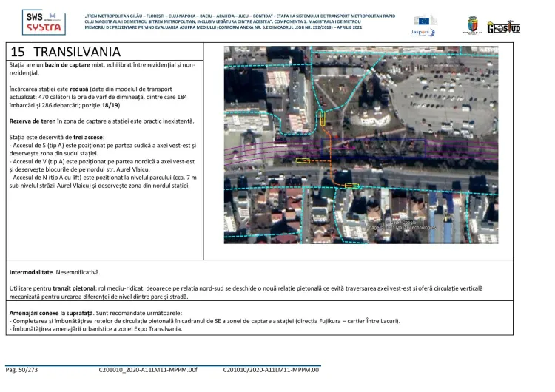555x392 pixels.
Task: Click the GeoStud logo
Action: (503, 27)
